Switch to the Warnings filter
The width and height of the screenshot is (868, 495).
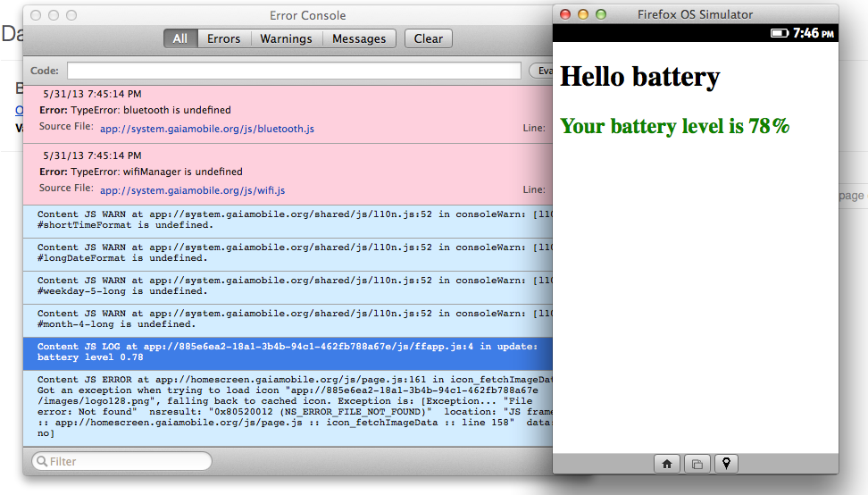pos(286,38)
